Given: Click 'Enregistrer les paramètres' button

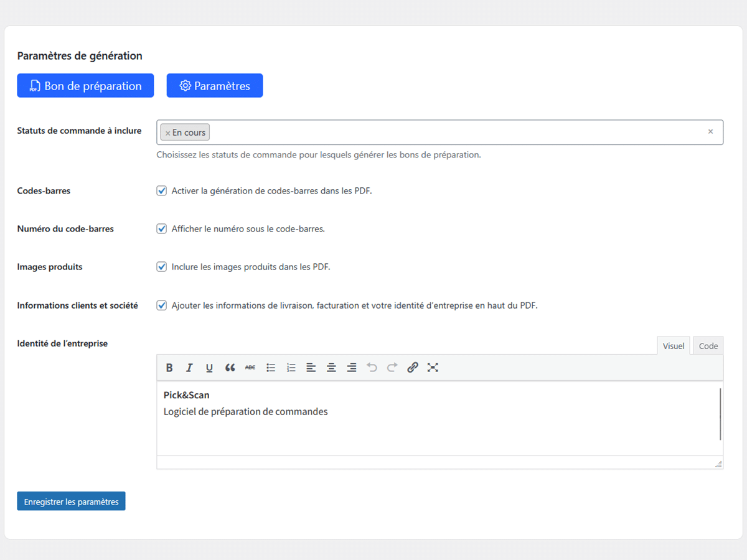Looking at the screenshot, I should [71, 502].
